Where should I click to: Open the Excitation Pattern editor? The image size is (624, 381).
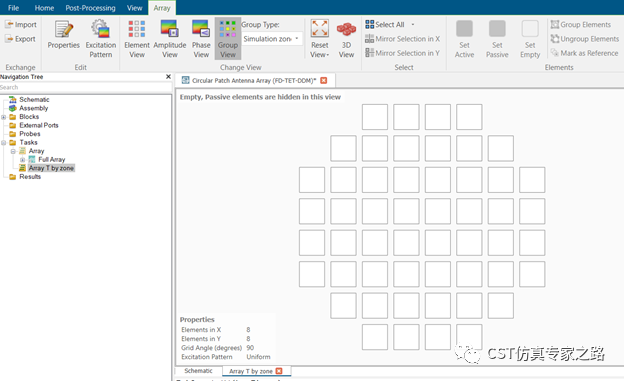pyautogui.click(x=101, y=39)
